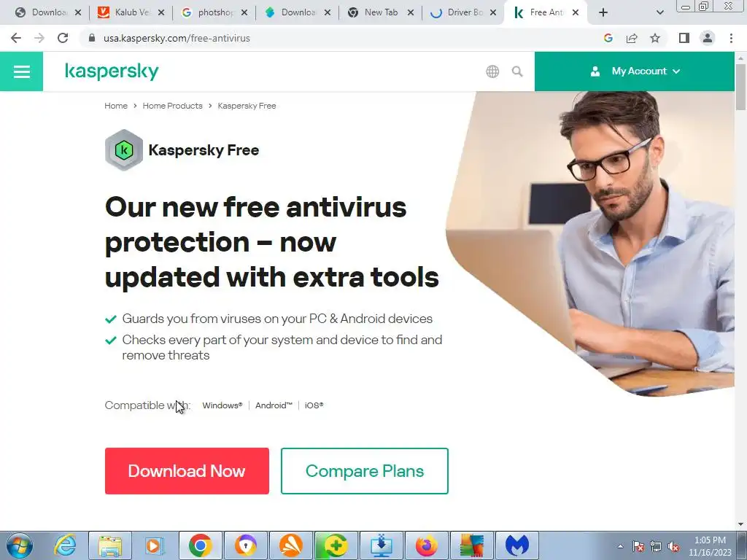Switch to the Driver Booster tab
This screenshot has height=560, width=747.
462,13
